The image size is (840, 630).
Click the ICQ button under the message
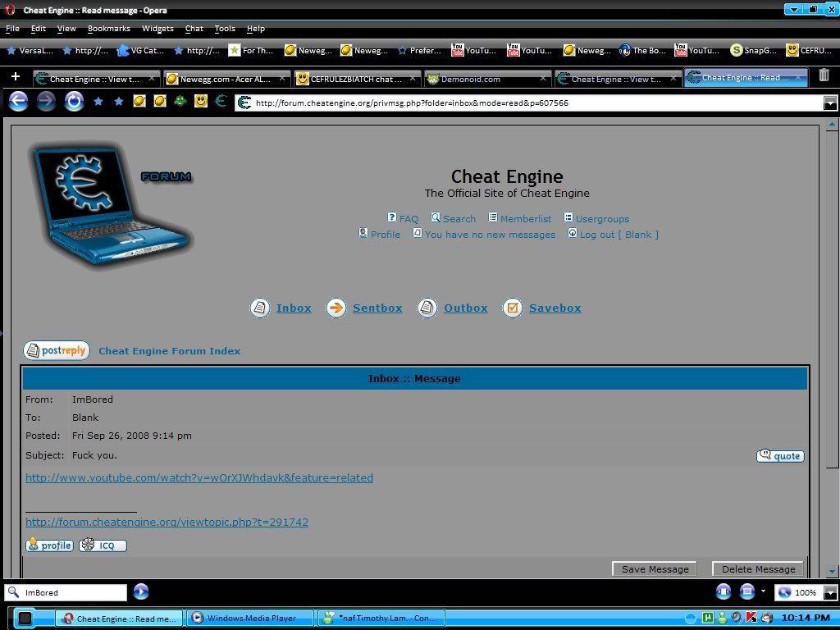103,546
